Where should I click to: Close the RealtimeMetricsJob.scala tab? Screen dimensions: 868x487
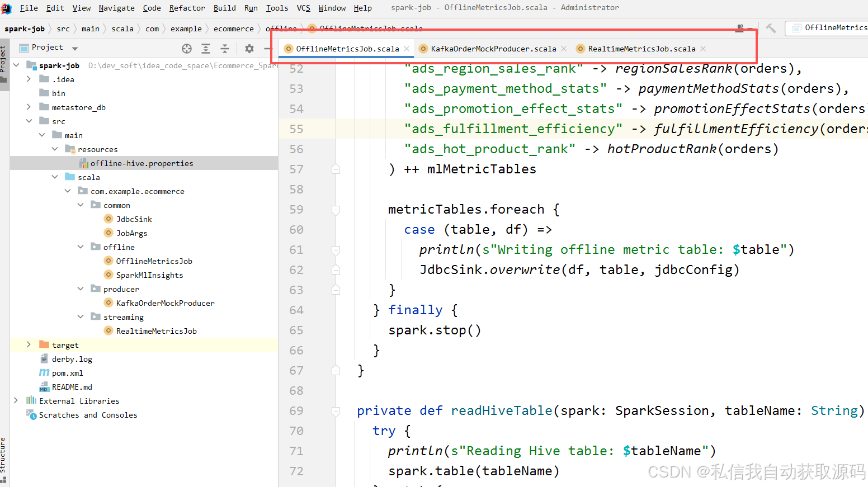(x=703, y=49)
